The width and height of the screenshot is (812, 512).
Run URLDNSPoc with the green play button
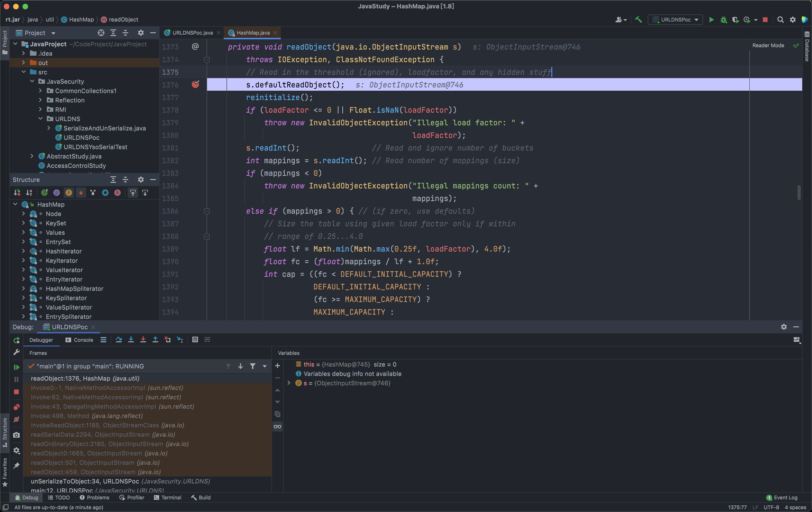tap(711, 20)
